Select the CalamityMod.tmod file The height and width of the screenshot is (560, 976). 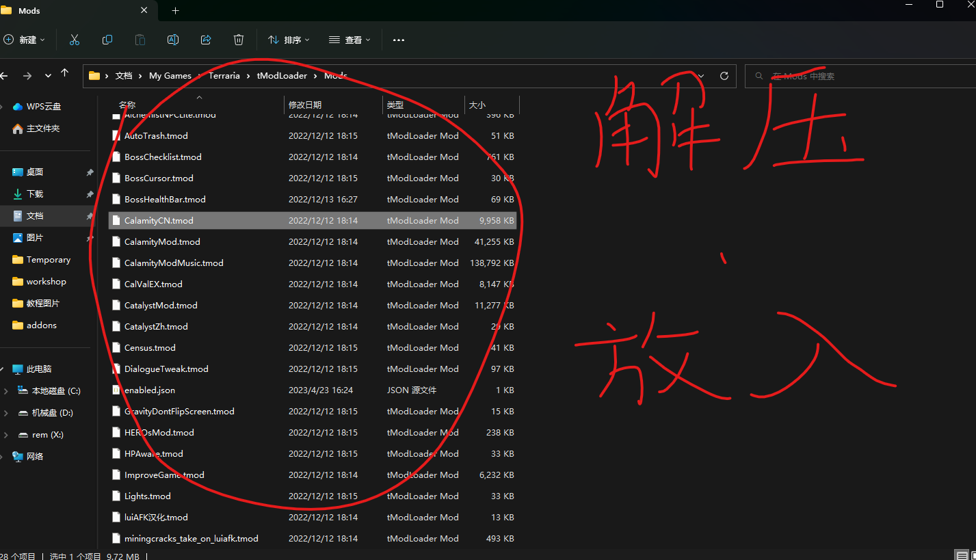point(313,242)
